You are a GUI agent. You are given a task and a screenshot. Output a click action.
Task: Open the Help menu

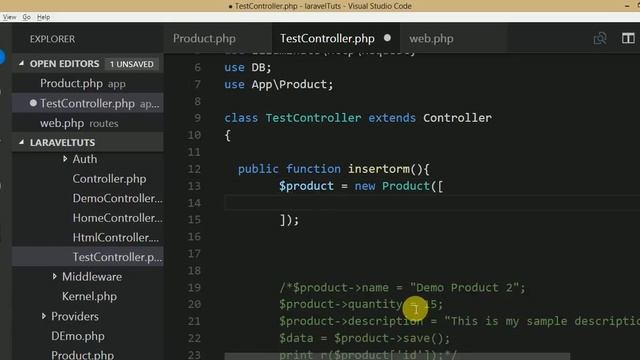point(43,17)
